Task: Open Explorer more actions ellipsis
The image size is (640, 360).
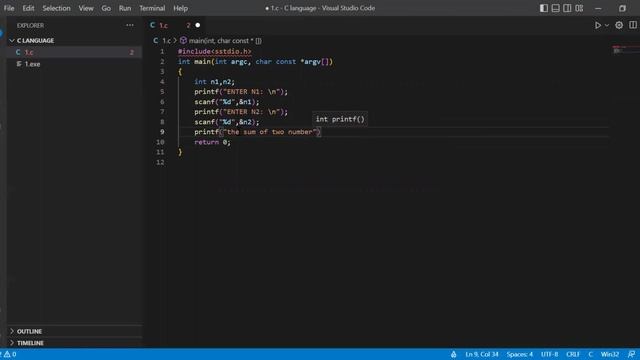Action: (130, 25)
